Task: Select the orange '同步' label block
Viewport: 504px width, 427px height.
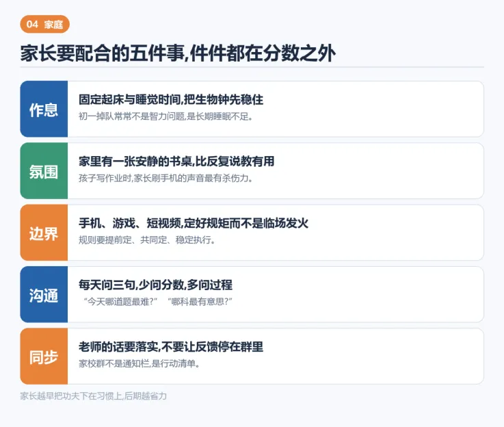Action: click(x=44, y=357)
